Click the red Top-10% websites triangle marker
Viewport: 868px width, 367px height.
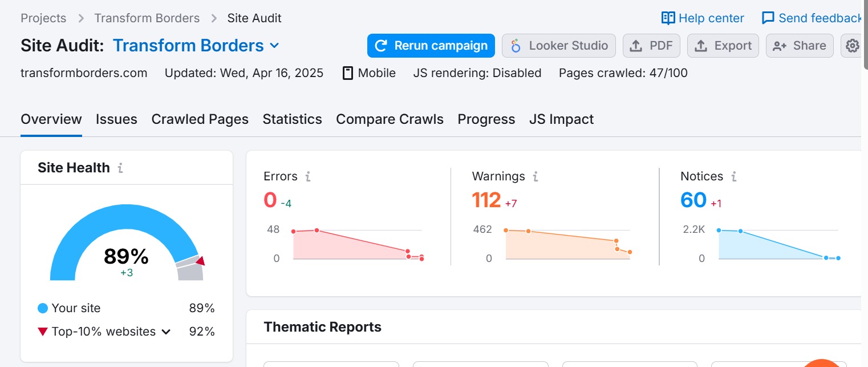point(43,332)
